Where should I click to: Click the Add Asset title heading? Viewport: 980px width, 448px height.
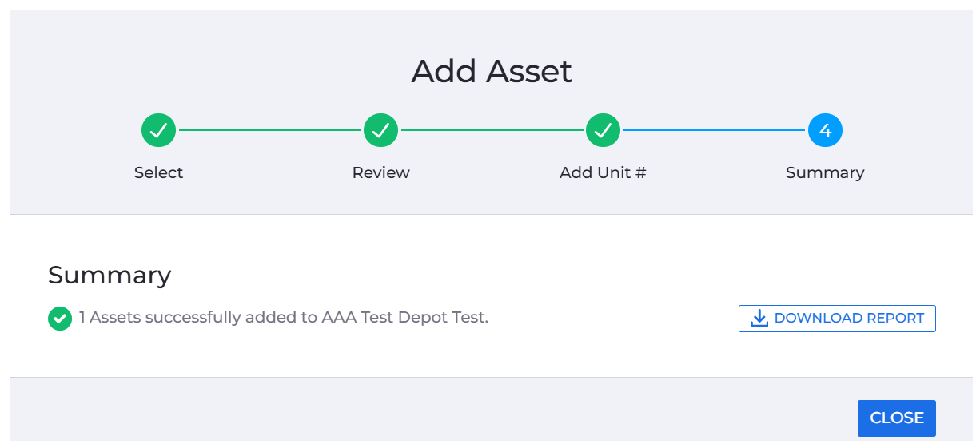click(492, 72)
